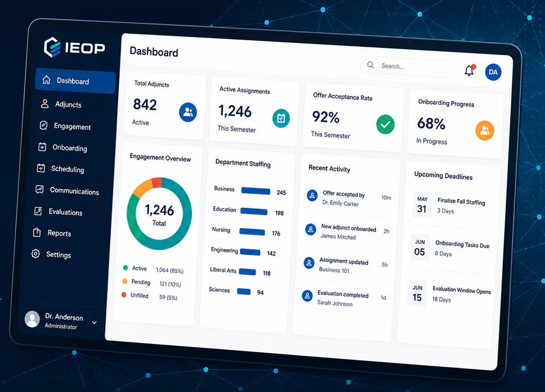Click the red Unfilled legend dot
Image resolution: width=545 pixels, height=392 pixels.
[x=124, y=294]
